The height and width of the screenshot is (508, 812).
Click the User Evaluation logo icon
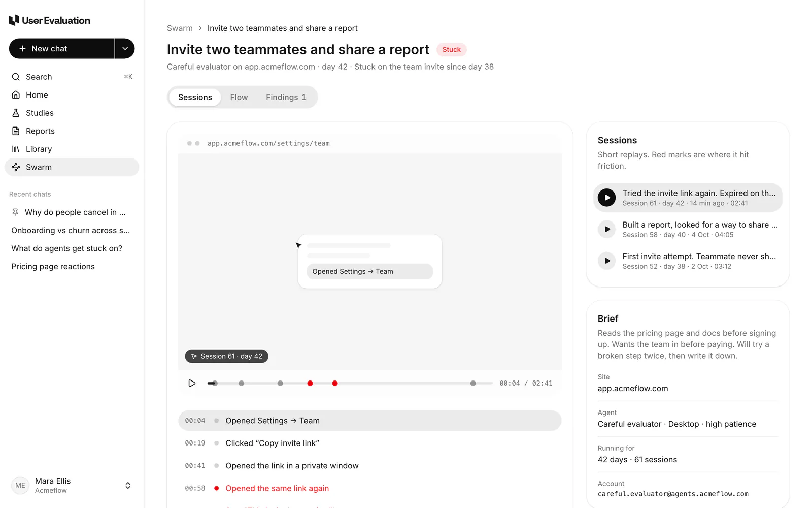click(x=14, y=20)
